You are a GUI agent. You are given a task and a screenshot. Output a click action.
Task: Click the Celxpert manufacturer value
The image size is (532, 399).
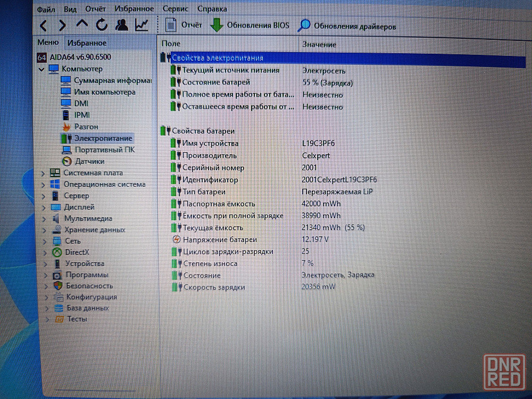coord(316,156)
